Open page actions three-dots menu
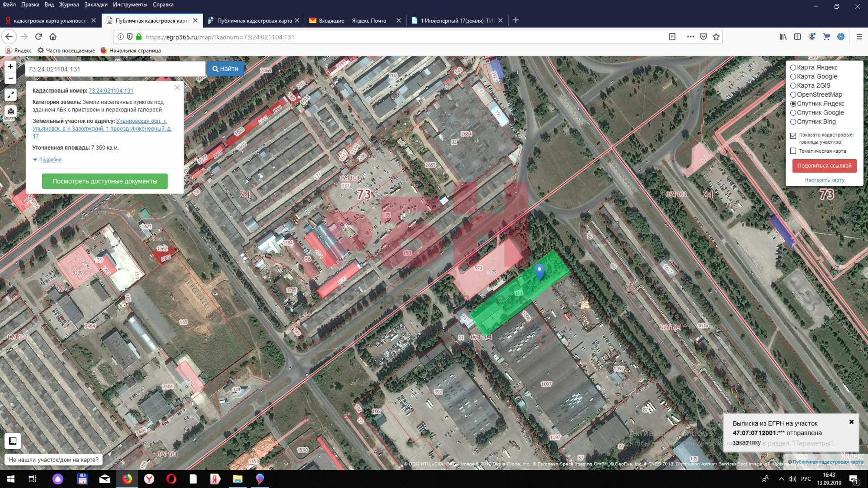 tap(690, 37)
